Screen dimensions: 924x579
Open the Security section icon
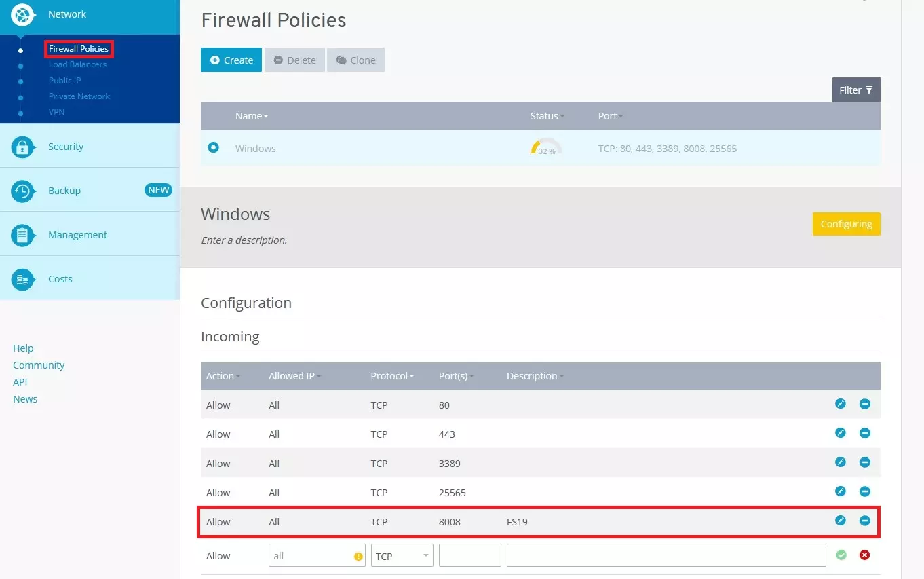pos(22,147)
